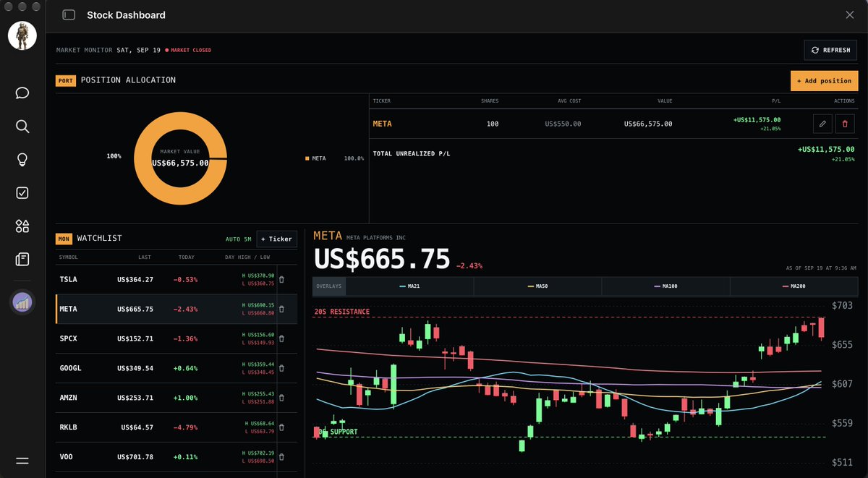Click the US$66,575.00 value cell

[648, 124]
